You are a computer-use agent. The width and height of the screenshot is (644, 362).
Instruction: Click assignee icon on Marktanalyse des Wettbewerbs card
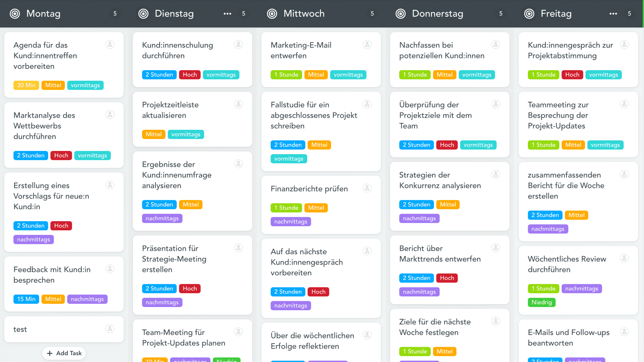(x=110, y=115)
